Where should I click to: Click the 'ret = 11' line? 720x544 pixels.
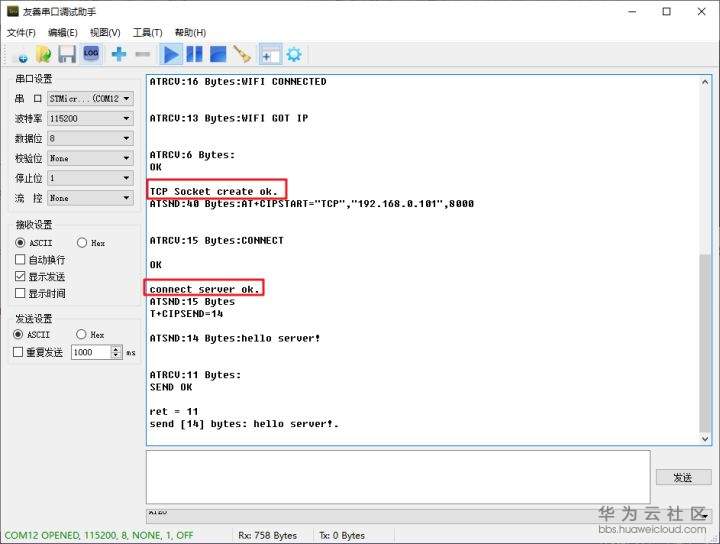point(174,412)
